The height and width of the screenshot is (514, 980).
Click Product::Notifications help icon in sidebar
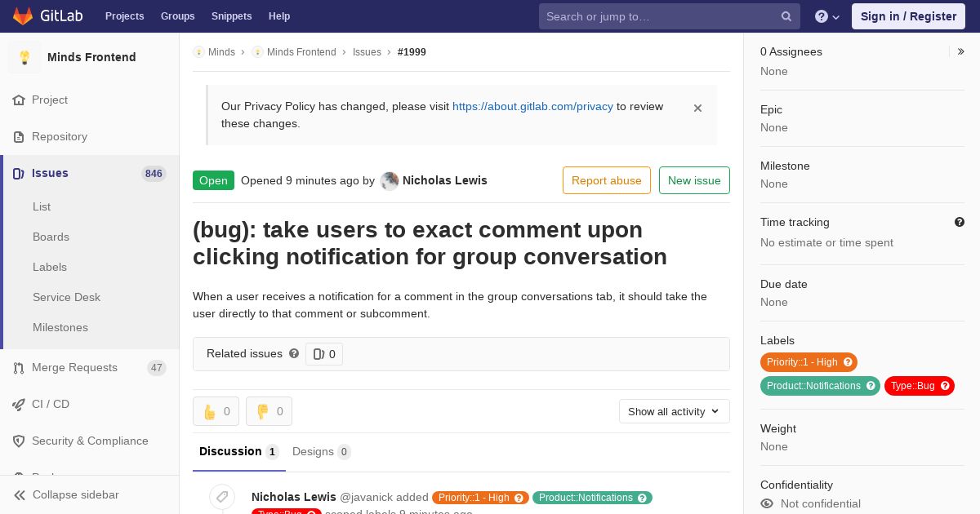pos(871,386)
